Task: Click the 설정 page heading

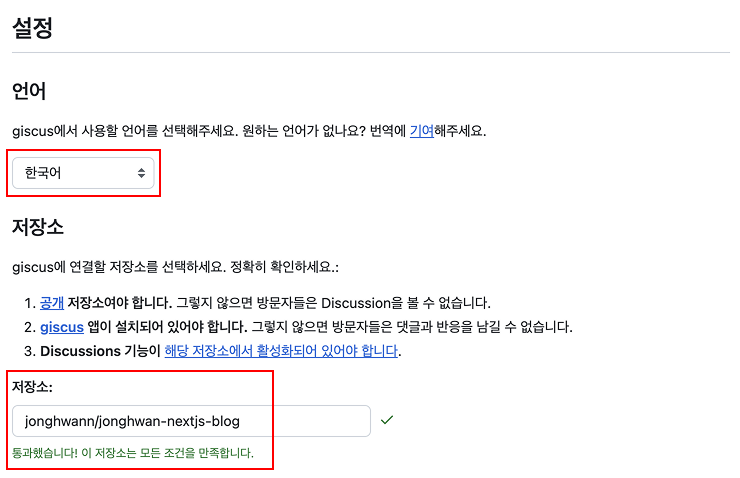Action: pyautogui.click(x=33, y=27)
